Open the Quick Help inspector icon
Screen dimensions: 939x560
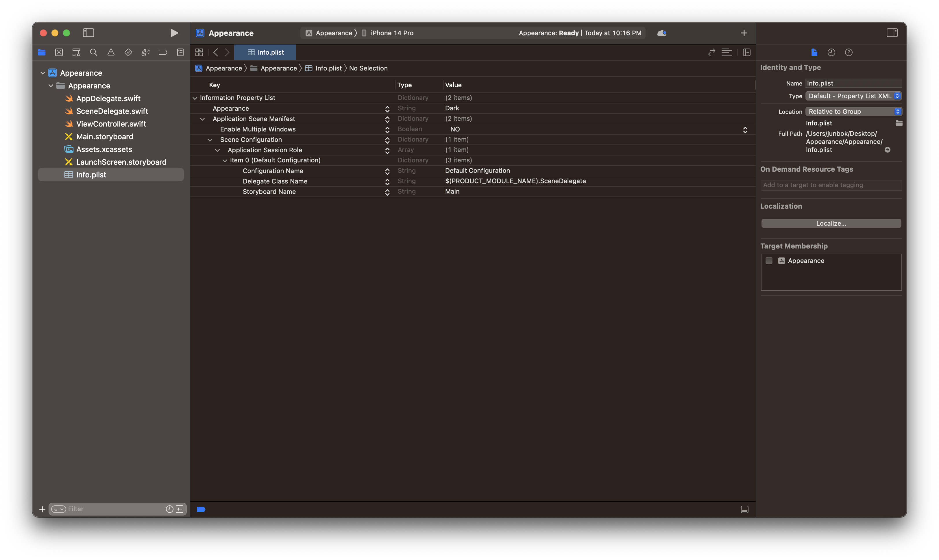[x=849, y=53]
